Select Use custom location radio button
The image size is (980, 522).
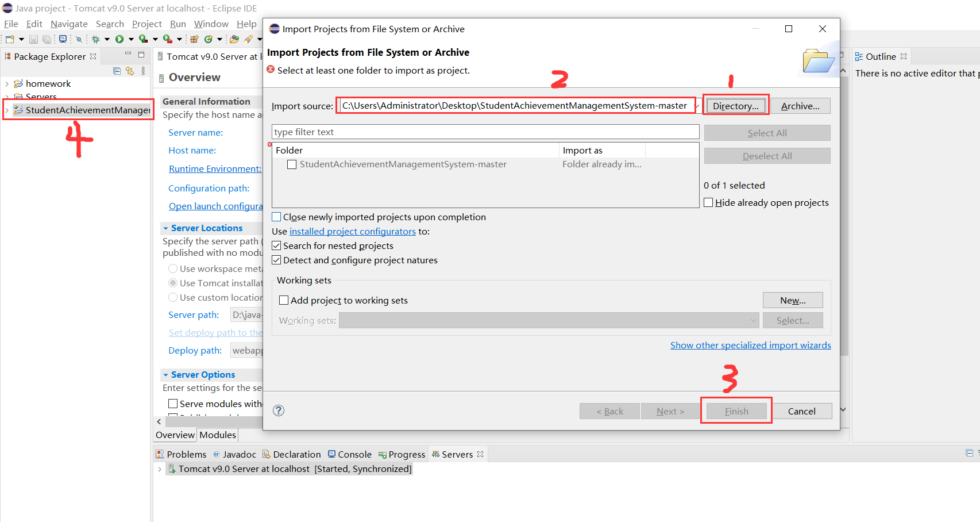tap(173, 297)
